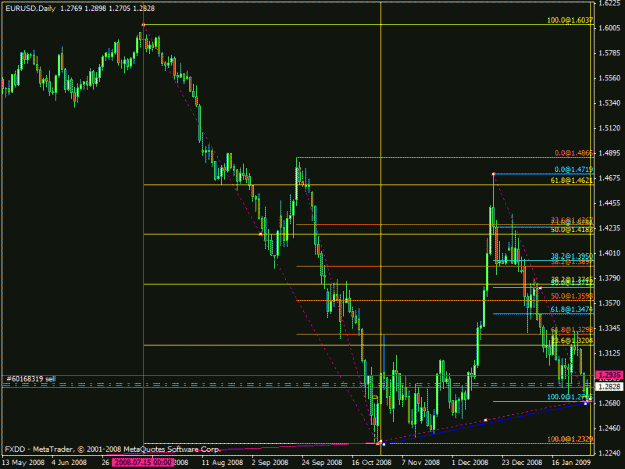This screenshot has width=625, height=469.
Task: Click the pink 2008.07.15 00:00 date tag
Action: [x=142, y=463]
